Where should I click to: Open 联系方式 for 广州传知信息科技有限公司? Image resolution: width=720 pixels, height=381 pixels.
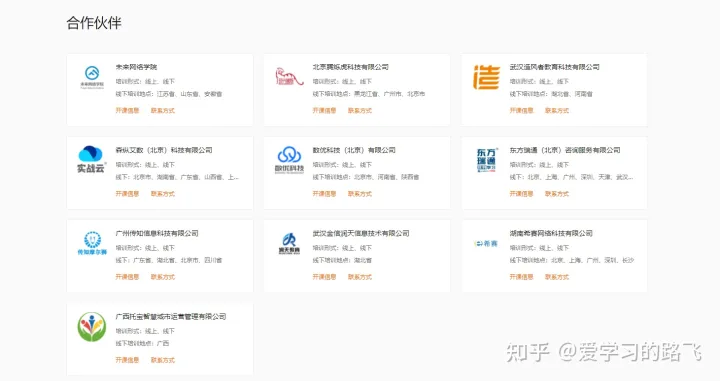[x=163, y=277]
